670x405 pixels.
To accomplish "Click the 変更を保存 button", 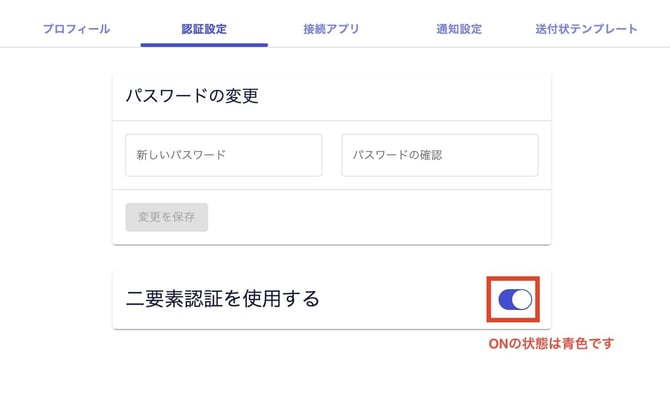I will click(x=167, y=217).
